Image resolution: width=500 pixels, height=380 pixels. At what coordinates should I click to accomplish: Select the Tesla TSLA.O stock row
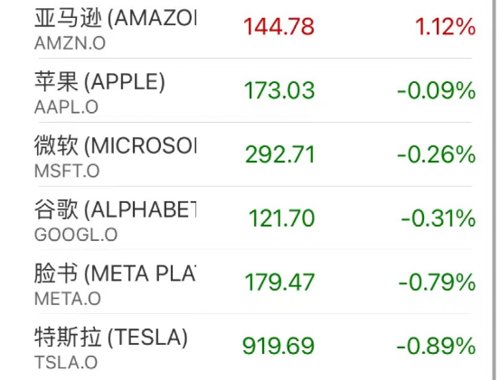tap(255, 347)
